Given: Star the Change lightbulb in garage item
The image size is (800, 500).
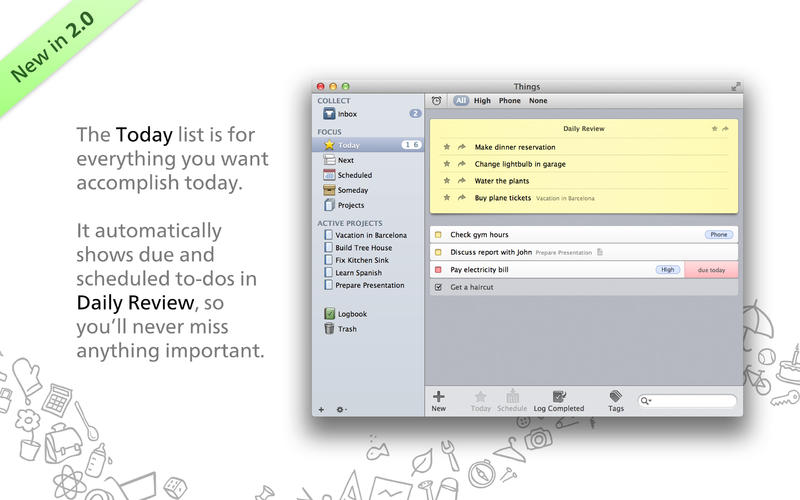Looking at the screenshot, I should [x=446, y=164].
